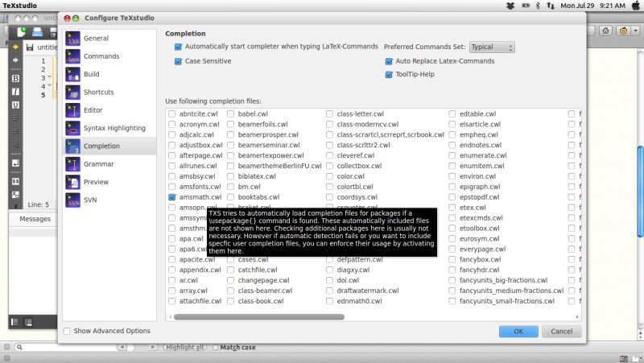Click the right arrow of the file list scrollbar

coord(577,317)
